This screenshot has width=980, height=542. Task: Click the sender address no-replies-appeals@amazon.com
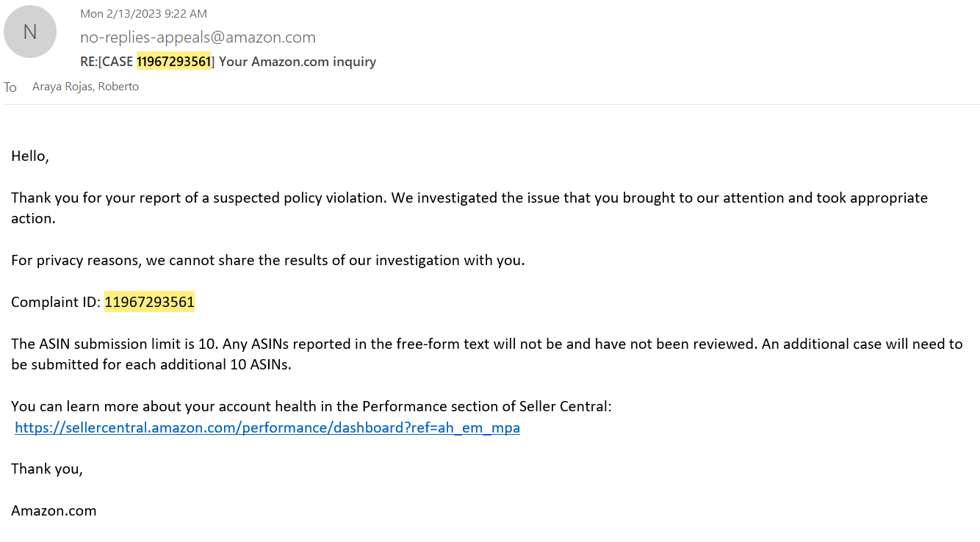click(198, 37)
